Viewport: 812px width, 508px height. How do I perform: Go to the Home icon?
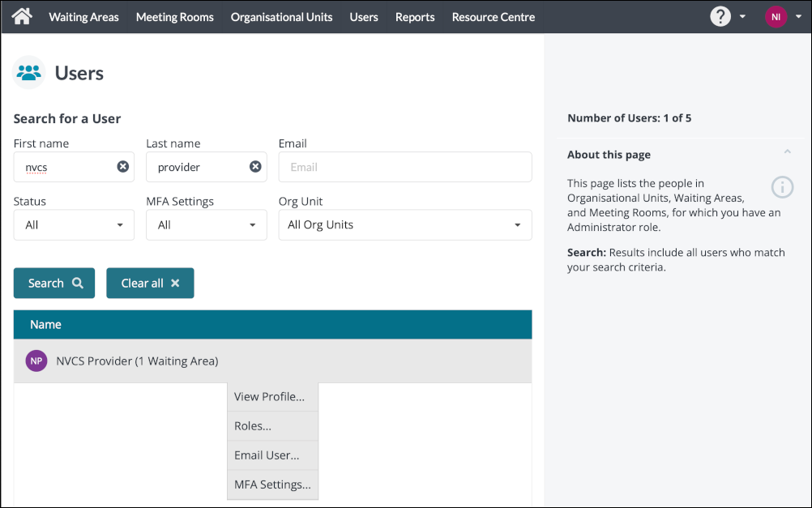pyautogui.click(x=22, y=16)
